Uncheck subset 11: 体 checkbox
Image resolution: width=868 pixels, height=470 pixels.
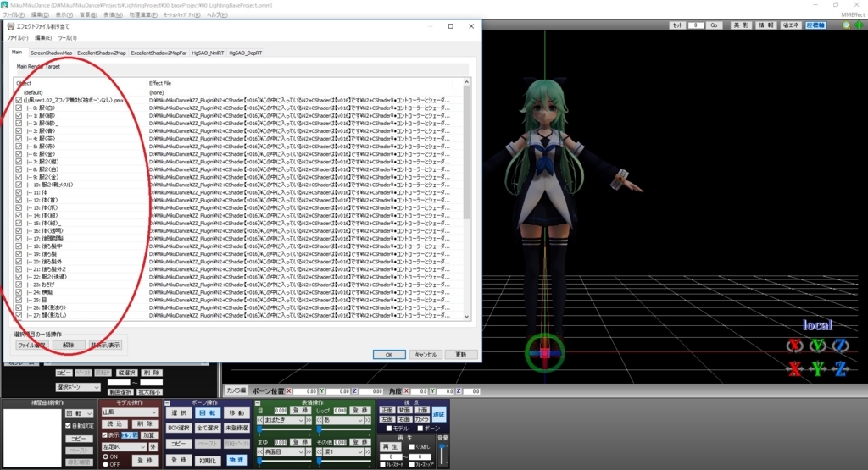pyautogui.click(x=19, y=192)
